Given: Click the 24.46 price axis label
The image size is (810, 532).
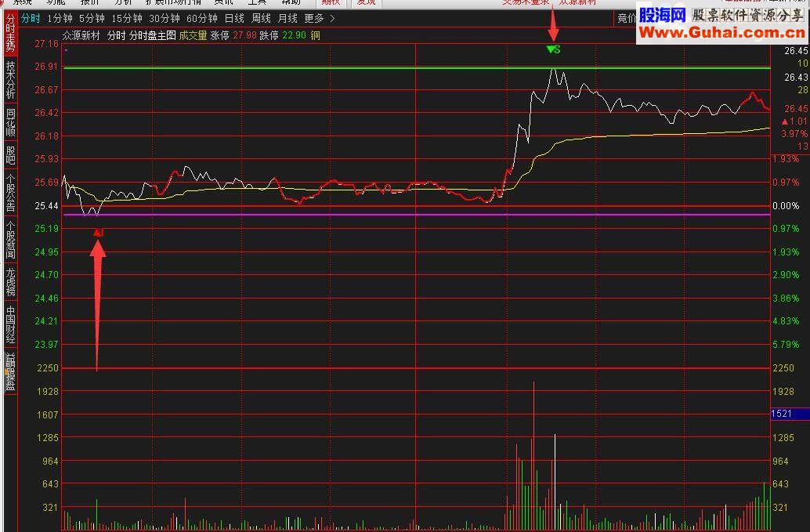Looking at the screenshot, I should [x=46, y=298].
